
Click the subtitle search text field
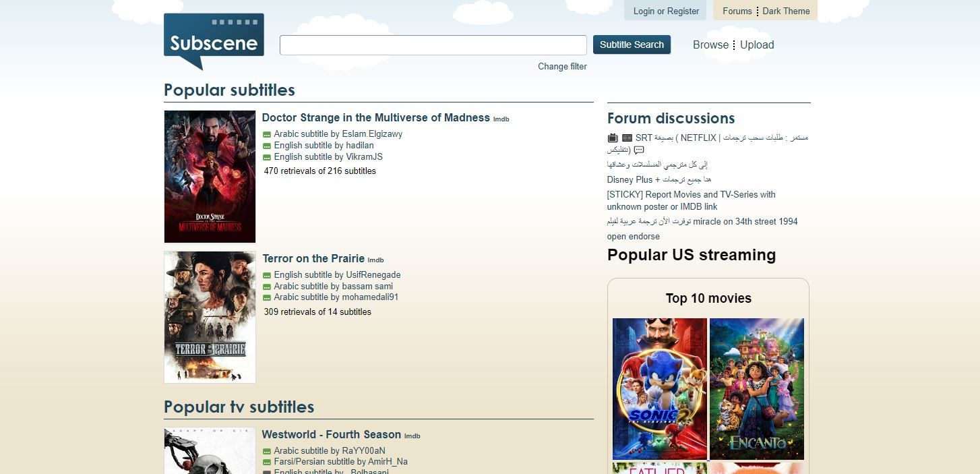[x=433, y=45]
